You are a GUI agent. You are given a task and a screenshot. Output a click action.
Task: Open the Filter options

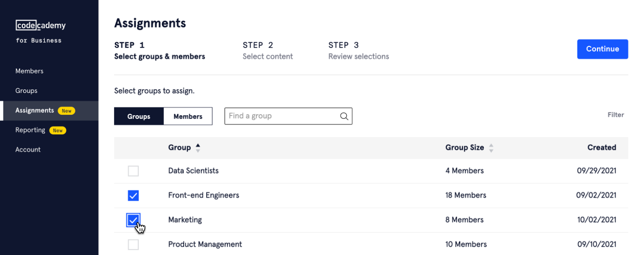pos(615,115)
